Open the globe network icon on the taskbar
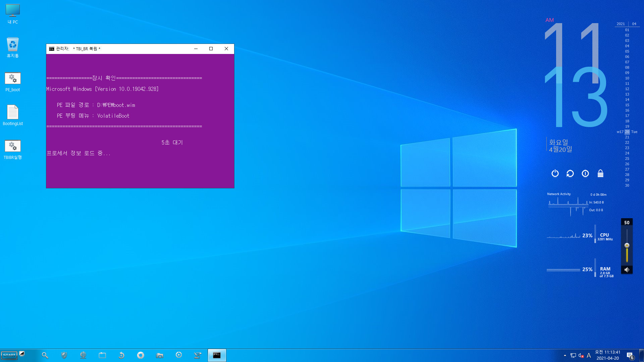This screenshot has width=644, height=362. (x=83, y=355)
